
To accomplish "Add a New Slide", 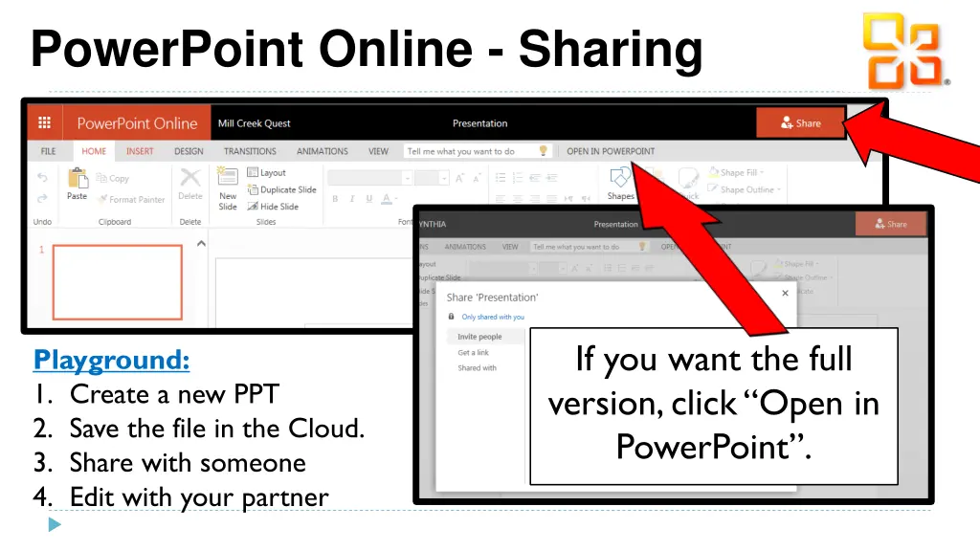I will point(228,189).
